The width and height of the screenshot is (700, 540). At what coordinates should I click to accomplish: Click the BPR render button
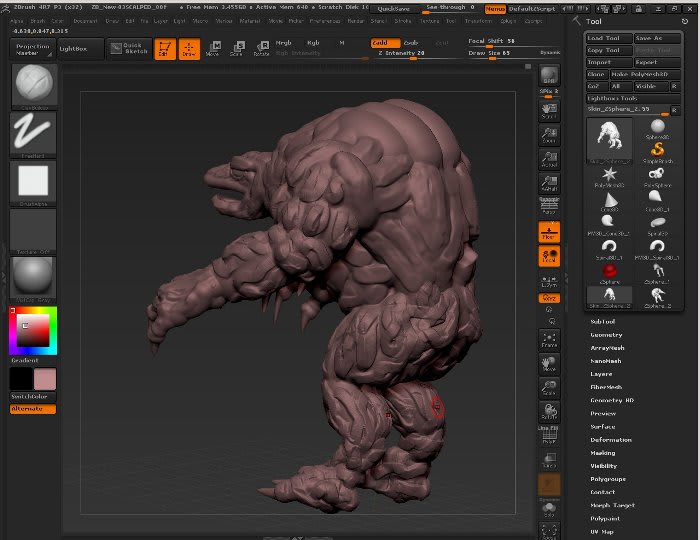click(549, 75)
